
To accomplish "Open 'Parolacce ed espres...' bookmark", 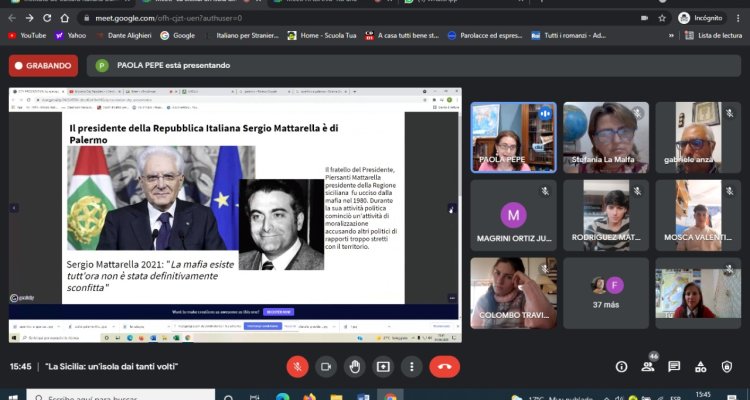I will pos(485,35).
